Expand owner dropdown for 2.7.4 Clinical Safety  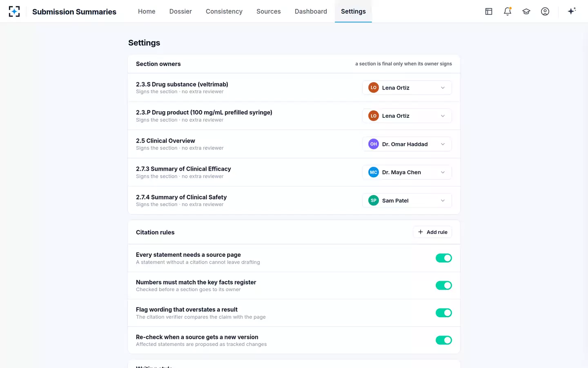[407, 200]
